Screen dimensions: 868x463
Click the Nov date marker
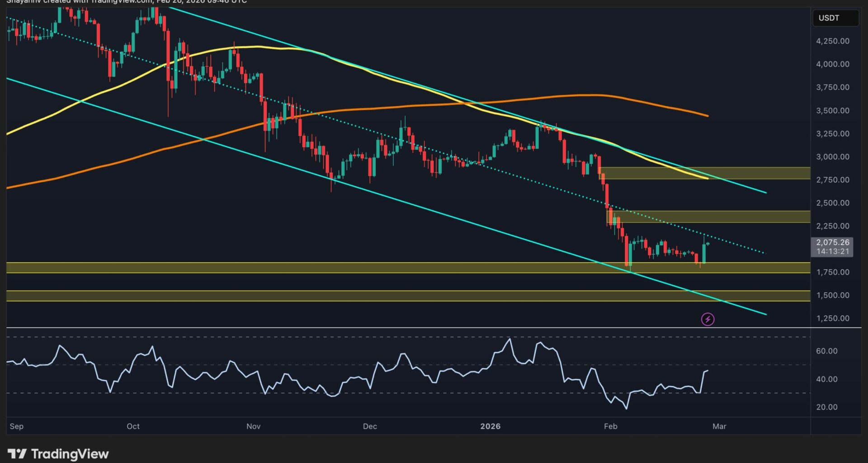point(253,426)
